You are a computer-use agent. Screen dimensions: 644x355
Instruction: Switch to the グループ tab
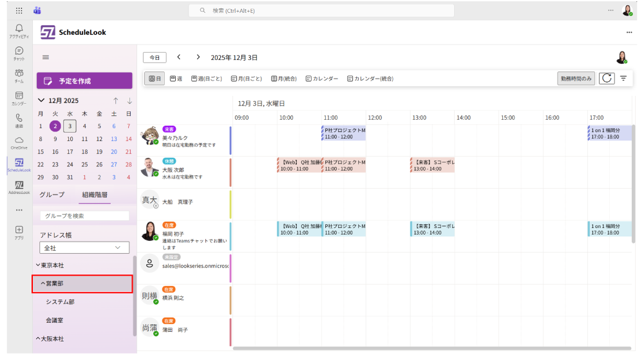tap(52, 195)
